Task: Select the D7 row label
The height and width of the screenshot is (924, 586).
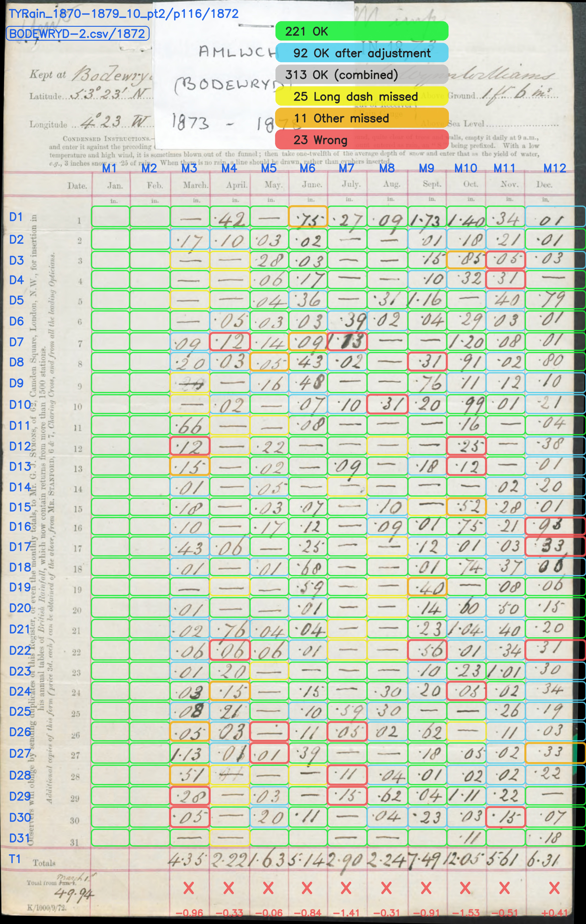Action: point(16,342)
